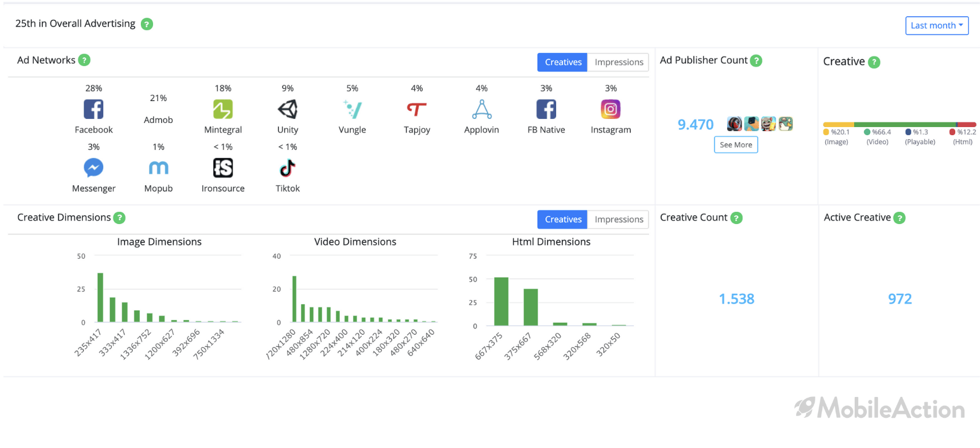Click the Playable legend entry %1.3
The height and width of the screenshot is (448, 980).
pyautogui.click(x=920, y=136)
